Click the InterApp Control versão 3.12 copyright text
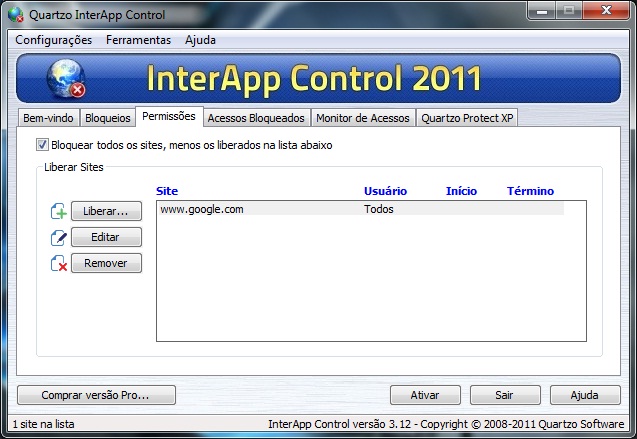 (446, 424)
